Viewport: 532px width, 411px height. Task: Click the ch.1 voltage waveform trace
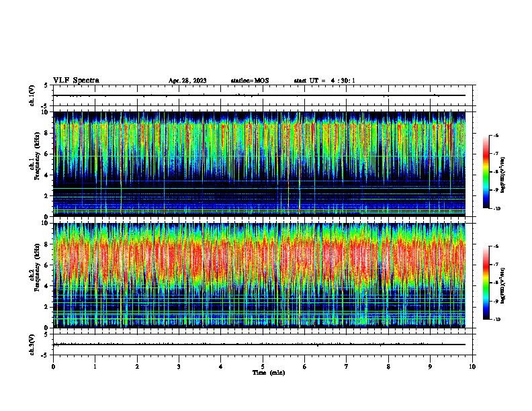[x=259, y=95]
